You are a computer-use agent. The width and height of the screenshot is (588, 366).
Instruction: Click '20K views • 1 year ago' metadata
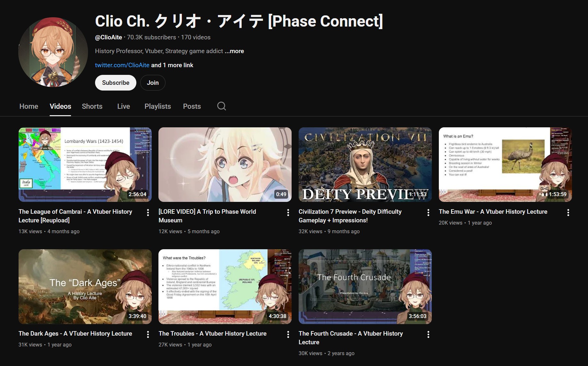pyautogui.click(x=465, y=223)
